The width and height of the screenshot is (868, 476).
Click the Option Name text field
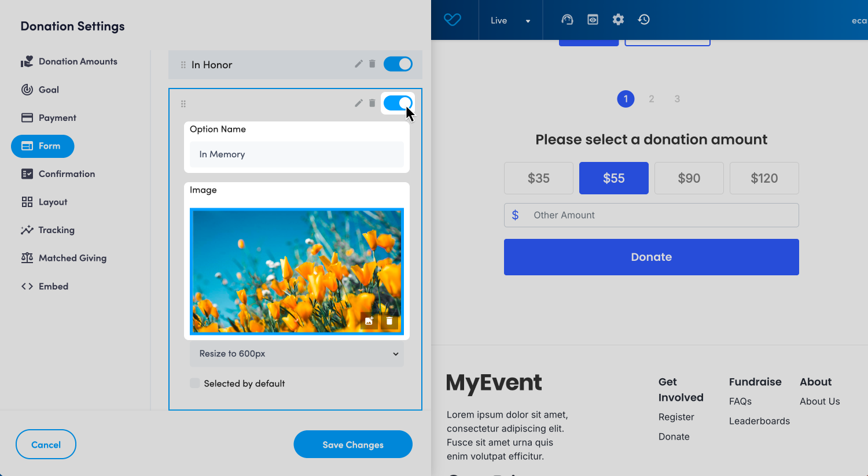[296, 154]
